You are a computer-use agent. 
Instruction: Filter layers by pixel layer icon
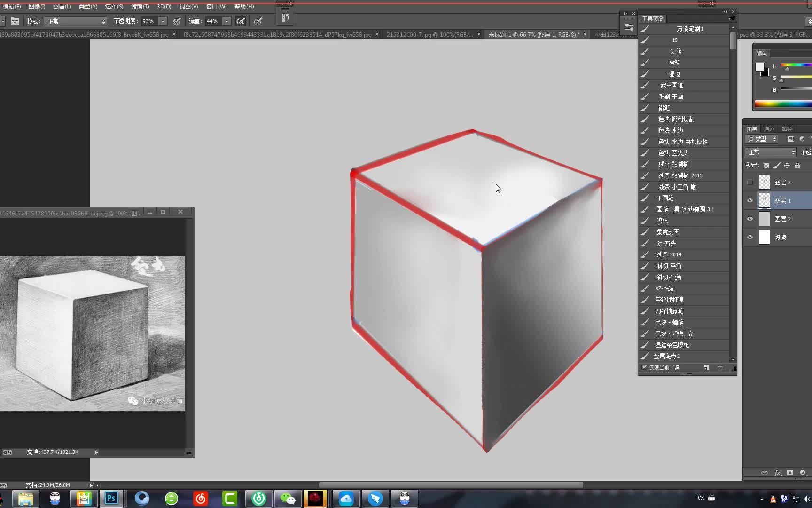(x=791, y=139)
